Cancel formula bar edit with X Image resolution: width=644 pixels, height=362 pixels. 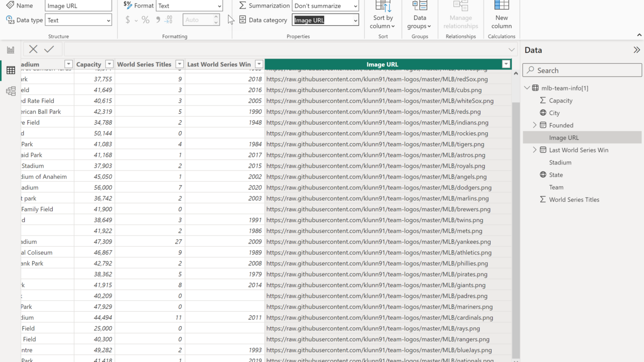point(33,49)
